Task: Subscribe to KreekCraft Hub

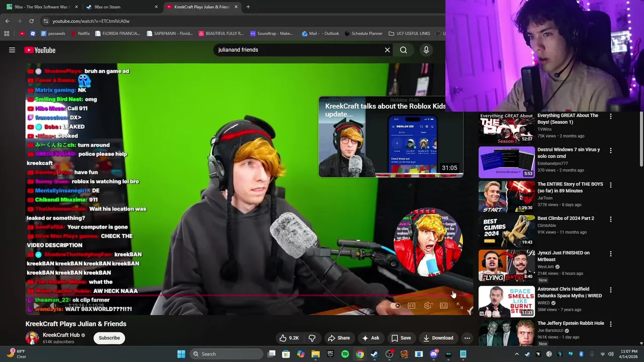Action: [x=109, y=338]
